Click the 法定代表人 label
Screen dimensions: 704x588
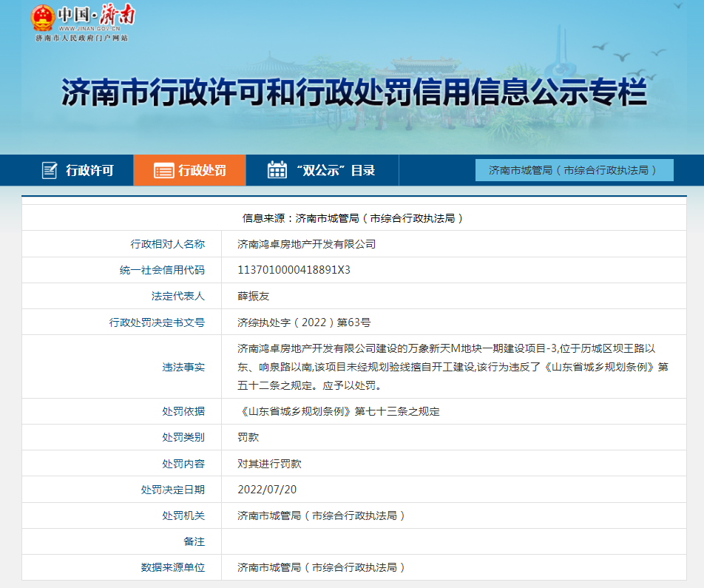click(178, 296)
